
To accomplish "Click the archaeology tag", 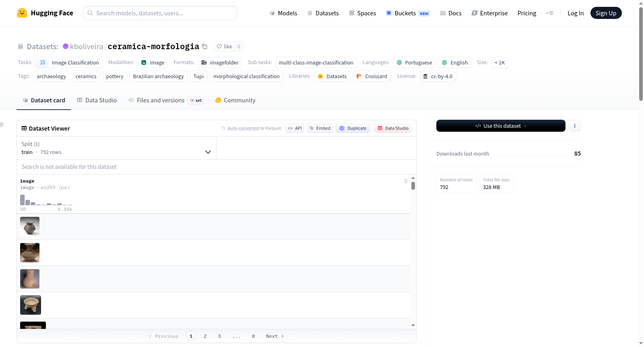I will click(52, 76).
